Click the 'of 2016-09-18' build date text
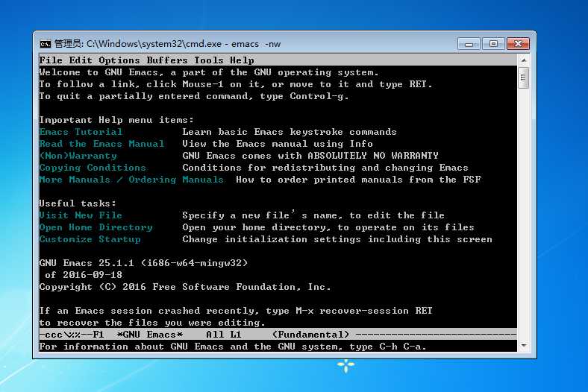588x392 pixels. (84, 275)
